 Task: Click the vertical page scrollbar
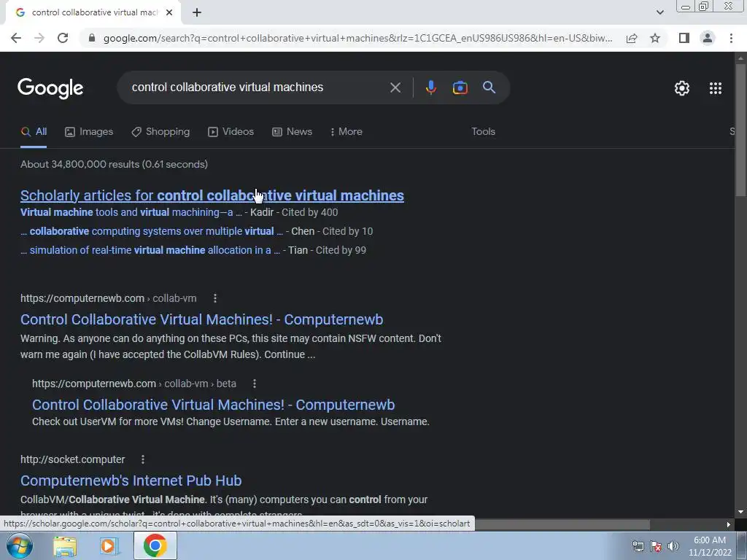coord(740,130)
